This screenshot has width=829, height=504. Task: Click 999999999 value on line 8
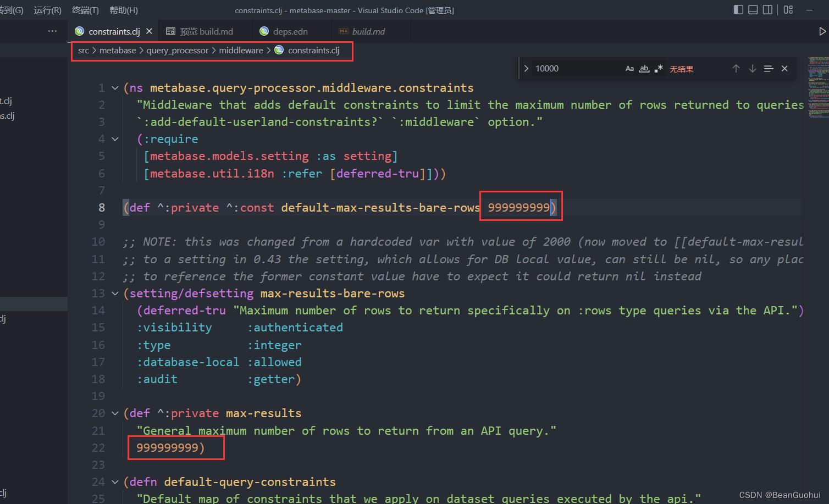click(x=519, y=208)
